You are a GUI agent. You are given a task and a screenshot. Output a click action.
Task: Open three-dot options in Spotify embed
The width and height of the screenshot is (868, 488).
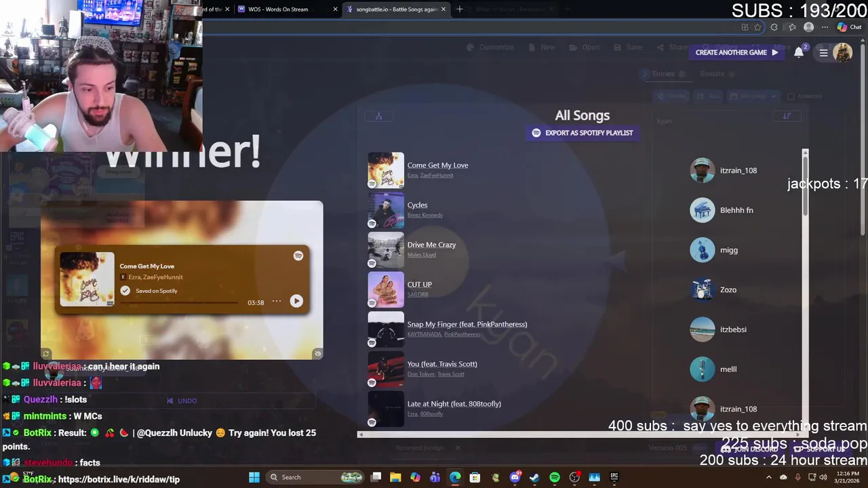click(x=277, y=301)
